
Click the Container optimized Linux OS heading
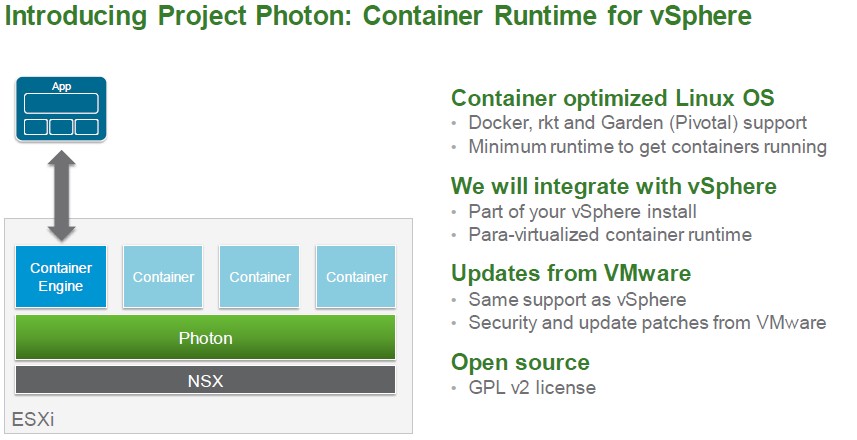613,98
